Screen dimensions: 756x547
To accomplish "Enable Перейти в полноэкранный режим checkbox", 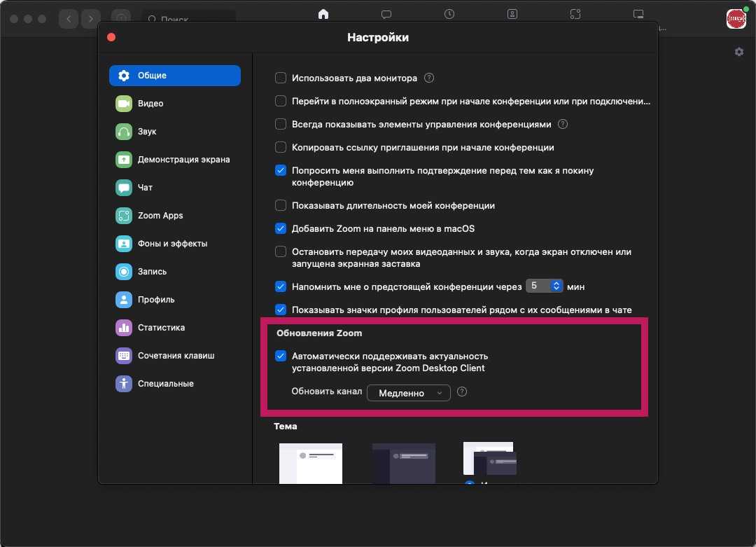I will (281, 101).
